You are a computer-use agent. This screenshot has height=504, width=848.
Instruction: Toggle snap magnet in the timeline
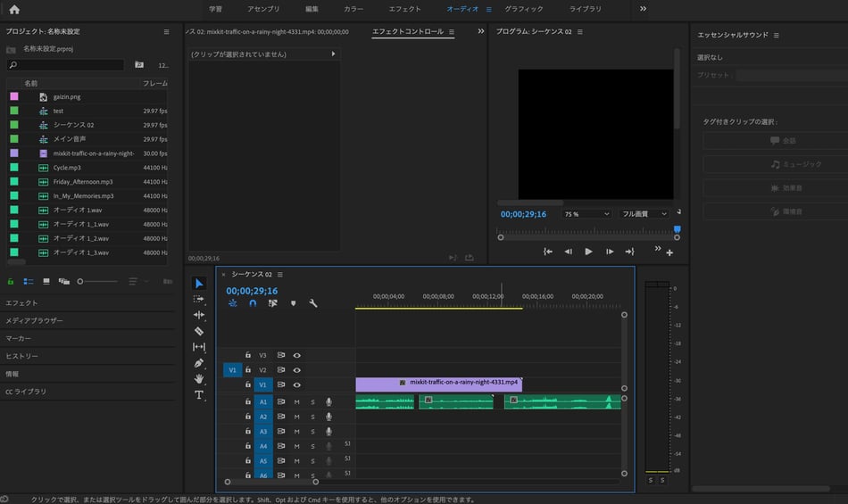click(253, 303)
